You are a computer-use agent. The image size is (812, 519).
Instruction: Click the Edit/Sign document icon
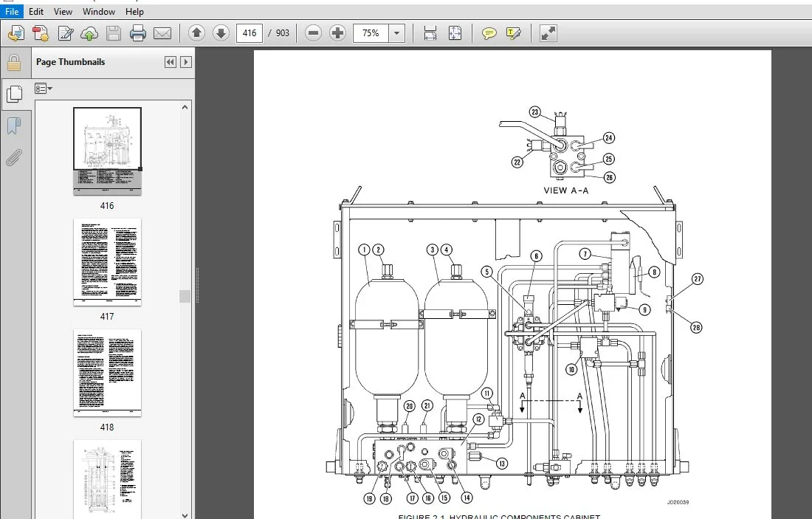[65, 33]
